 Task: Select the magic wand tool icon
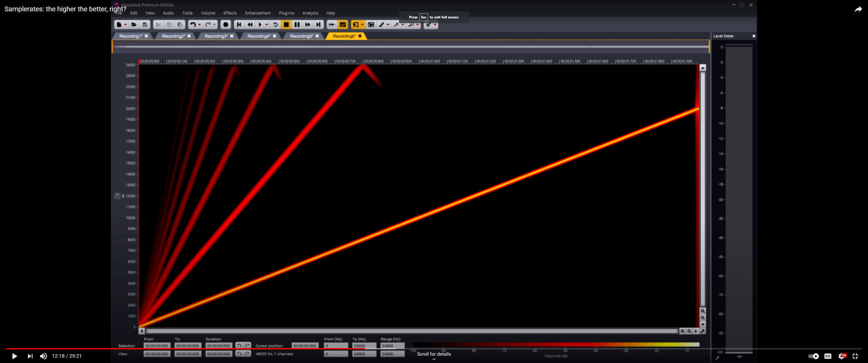tap(396, 25)
